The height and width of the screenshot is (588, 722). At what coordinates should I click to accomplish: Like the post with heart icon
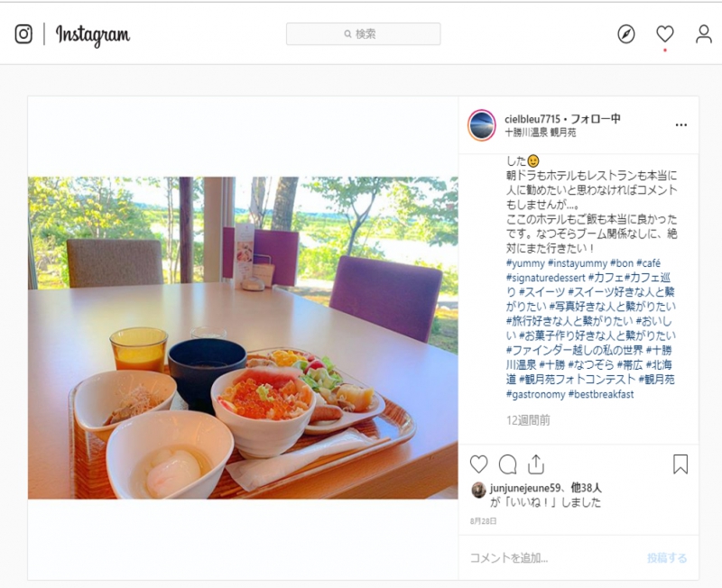[x=479, y=464]
